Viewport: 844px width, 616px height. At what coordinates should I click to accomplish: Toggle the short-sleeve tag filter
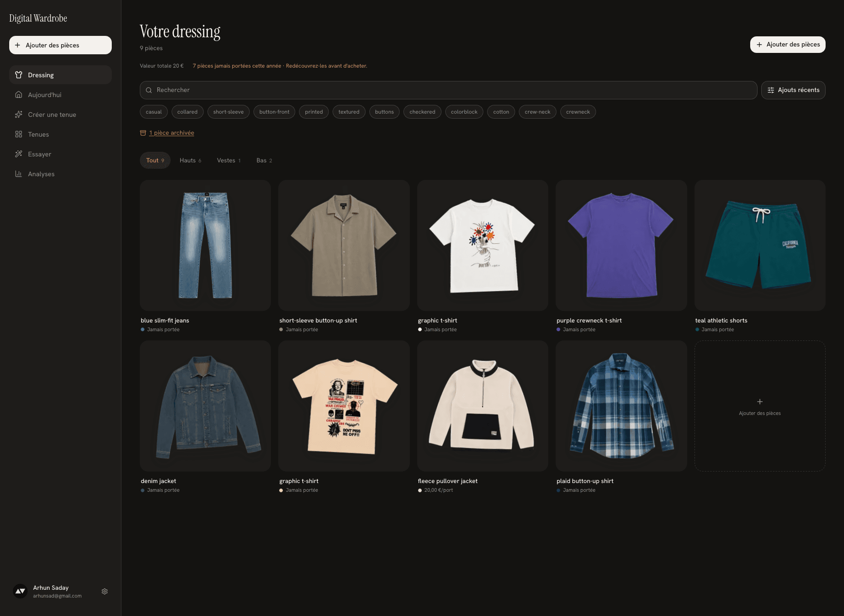229,112
